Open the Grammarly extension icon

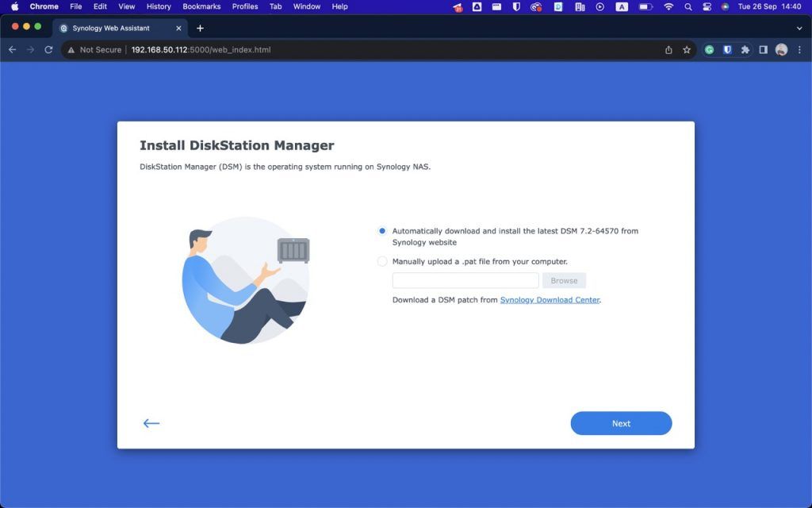710,50
